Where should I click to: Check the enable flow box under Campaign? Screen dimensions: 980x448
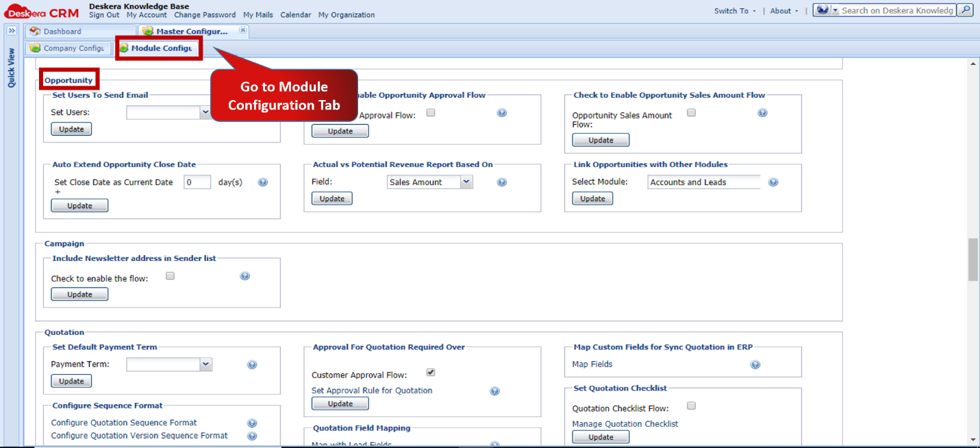click(169, 275)
